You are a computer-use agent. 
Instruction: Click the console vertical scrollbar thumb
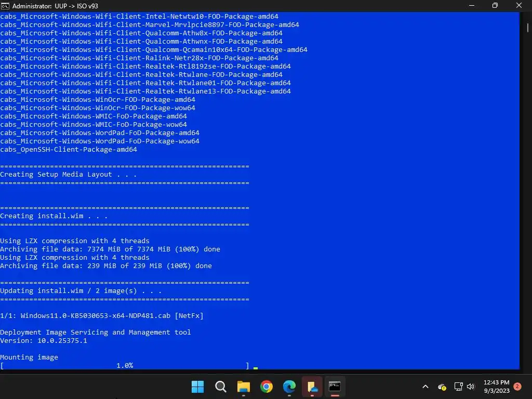tap(528, 27)
